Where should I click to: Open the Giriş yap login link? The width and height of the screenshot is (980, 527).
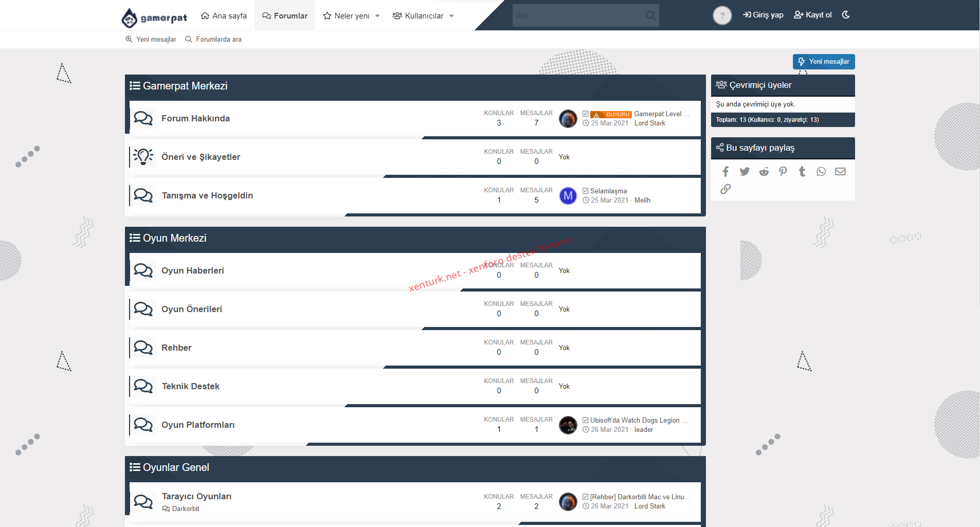(763, 15)
